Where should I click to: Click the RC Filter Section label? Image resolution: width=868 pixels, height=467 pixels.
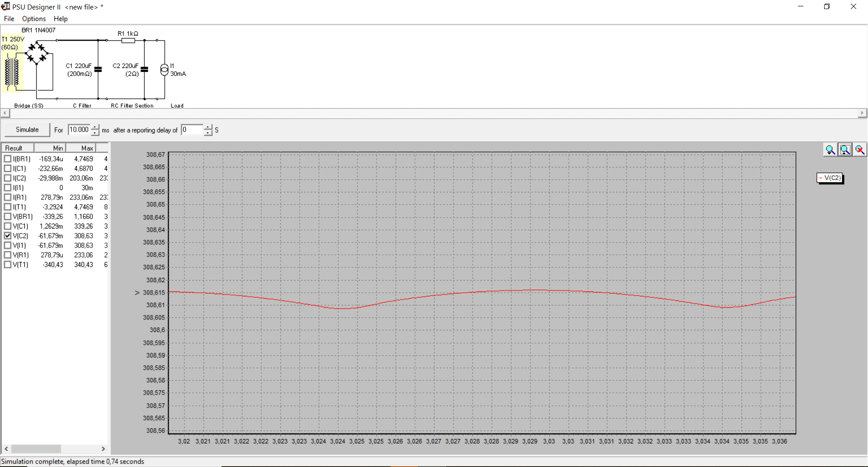(132, 105)
